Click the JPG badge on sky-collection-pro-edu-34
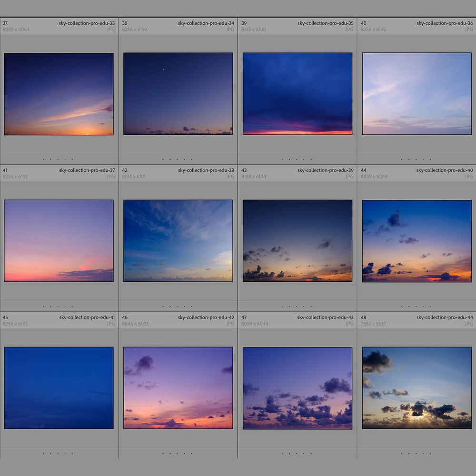Image resolution: width=476 pixels, height=476 pixels. pos(231,29)
